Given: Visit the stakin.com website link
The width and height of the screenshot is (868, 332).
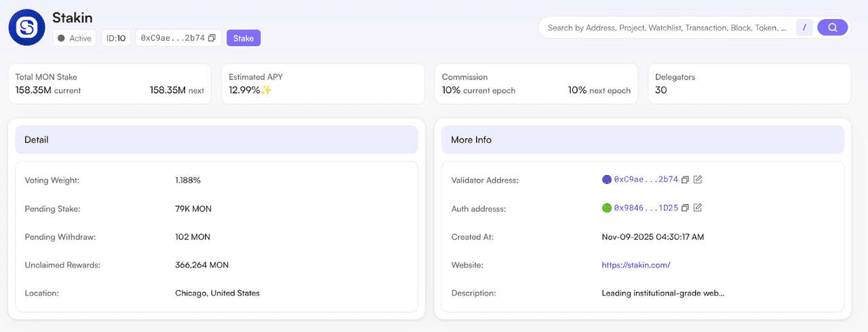Looking at the screenshot, I should [635, 265].
